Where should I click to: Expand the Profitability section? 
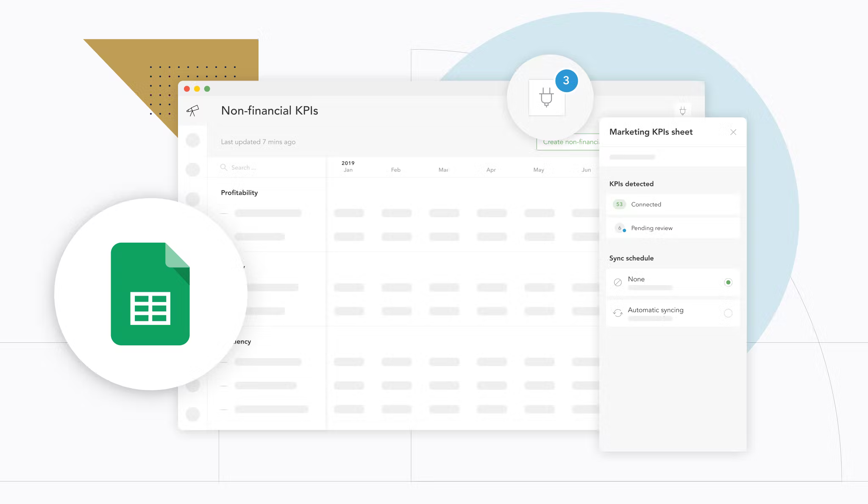[239, 192]
